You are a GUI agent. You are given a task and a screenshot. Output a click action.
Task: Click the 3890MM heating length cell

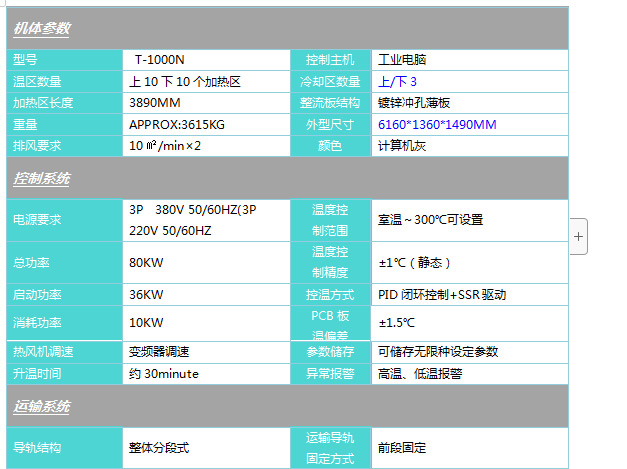pos(155,102)
